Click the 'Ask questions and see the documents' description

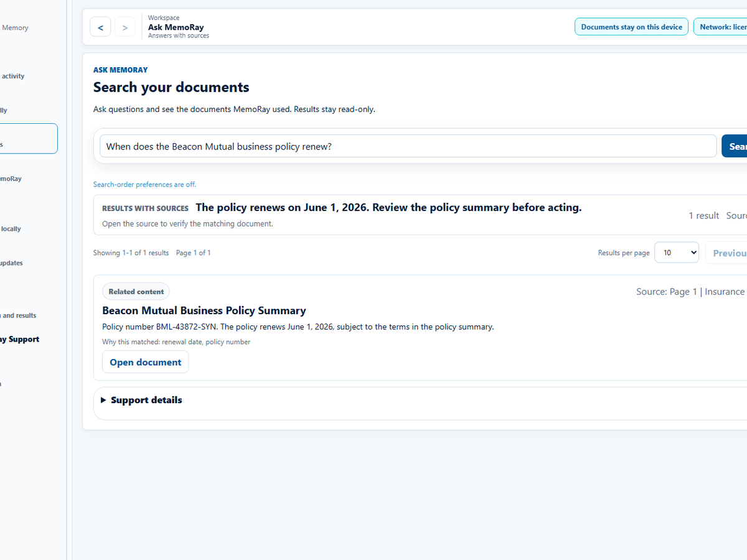[234, 110]
